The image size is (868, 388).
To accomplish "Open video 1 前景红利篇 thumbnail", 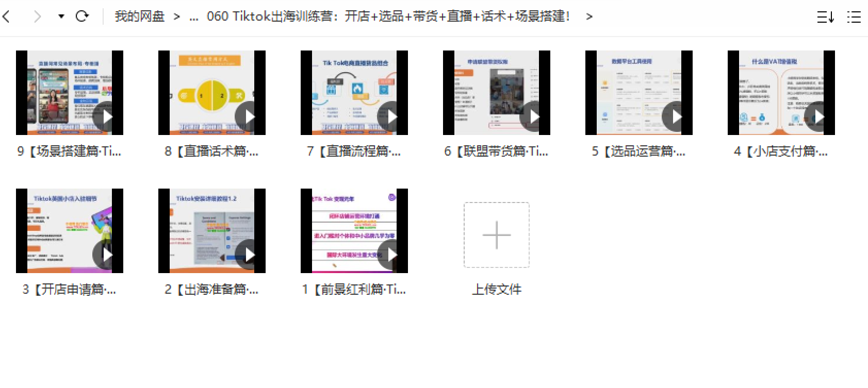I will 354,231.
